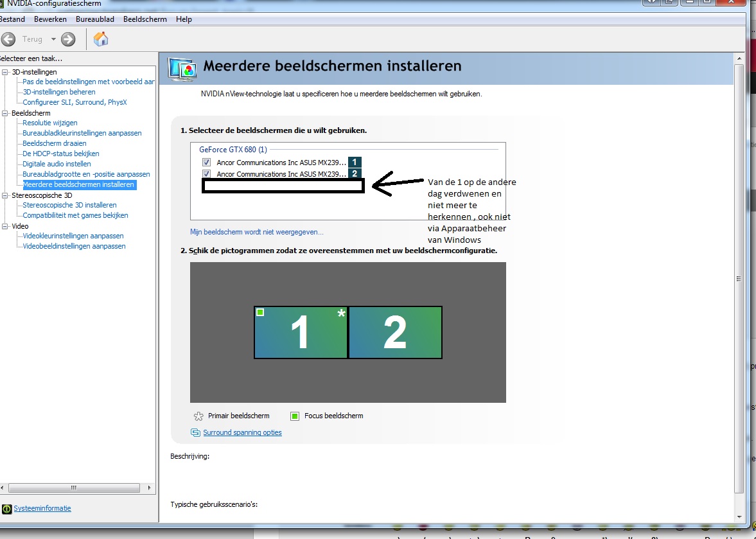Open the Bureaublad menu
The width and height of the screenshot is (756, 539).
click(x=94, y=19)
